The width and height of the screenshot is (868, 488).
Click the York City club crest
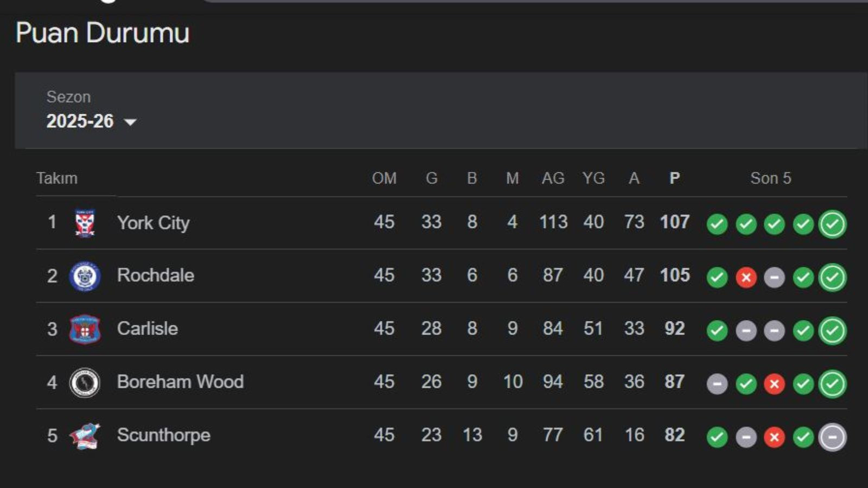(x=85, y=223)
